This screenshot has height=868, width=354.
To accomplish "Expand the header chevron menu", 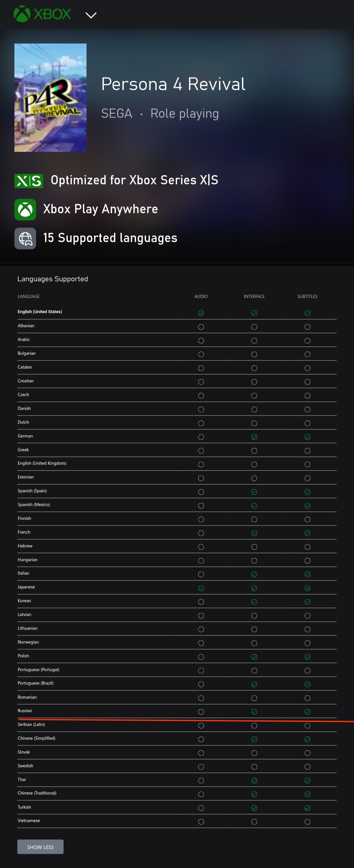I will [91, 15].
